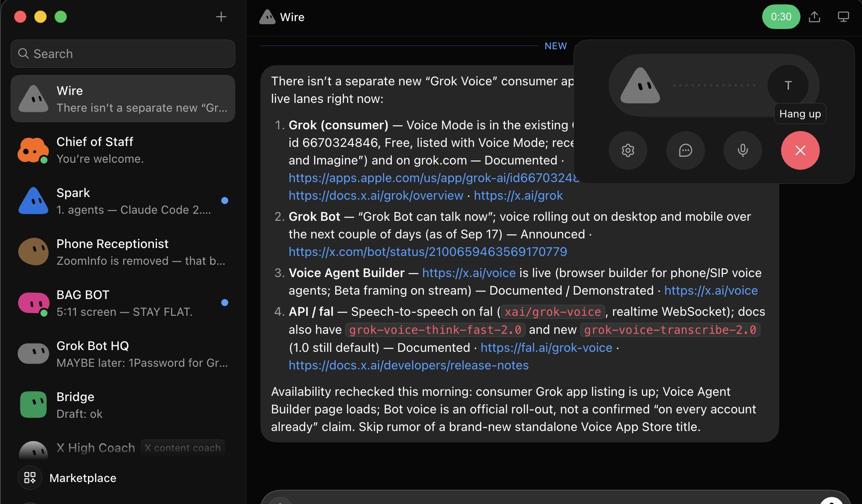Click the Chief of Staff orange avatar
This screenshot has height=504, width=862.
click(x=33, y=150)
